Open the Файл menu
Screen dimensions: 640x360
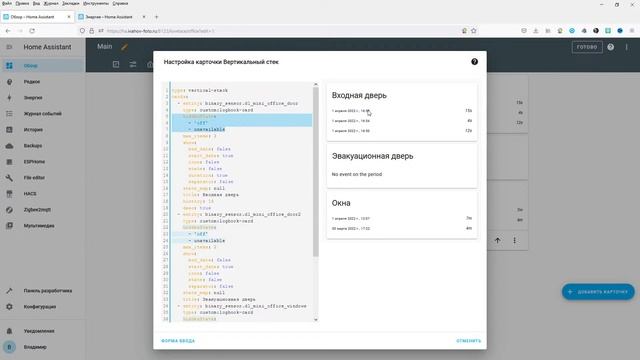(7, 3)
